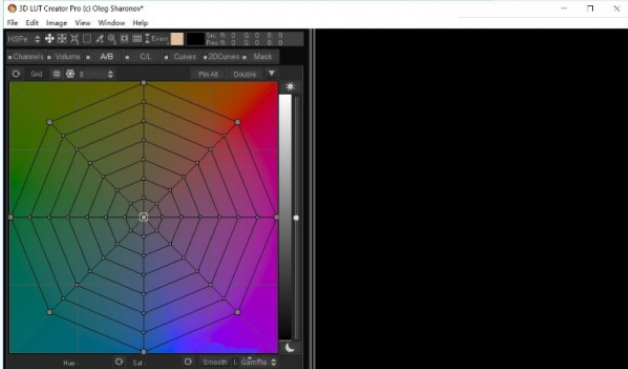Expand the triangle menu after Double
Image resolution: width=628 pixels, height=369 pixels.
click(x=272, y=73)
